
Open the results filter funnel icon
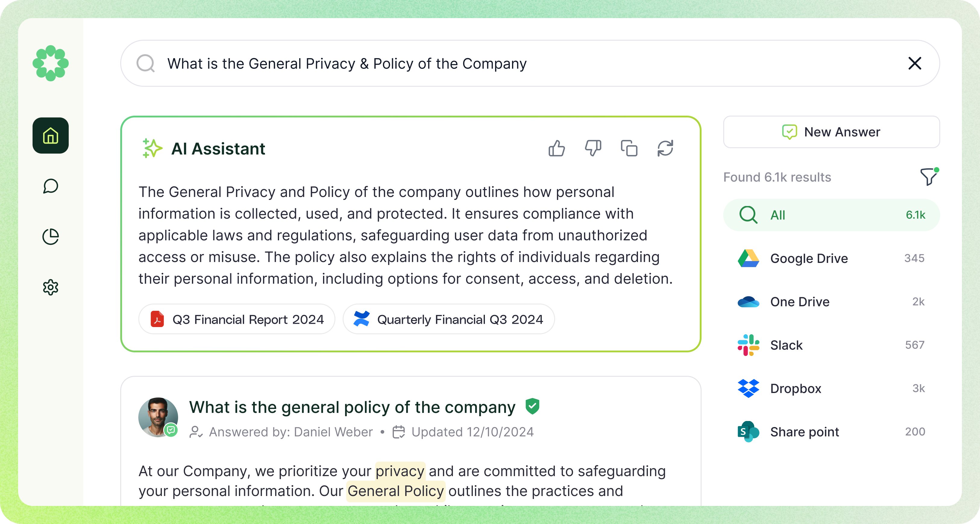pos(929,177)
